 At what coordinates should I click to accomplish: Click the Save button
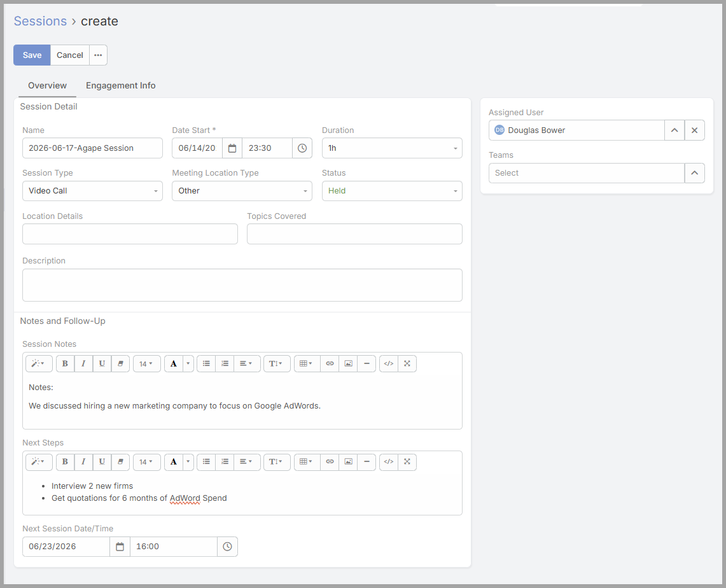click(x=32, y=55)
